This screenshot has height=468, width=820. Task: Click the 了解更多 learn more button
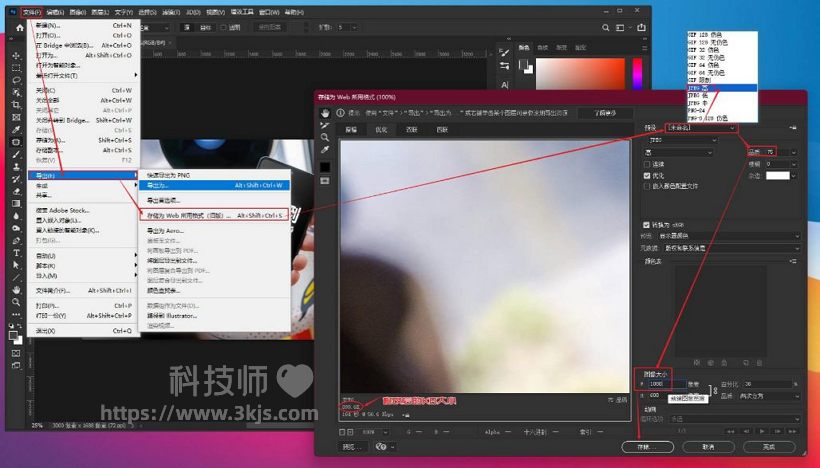click(605, 113)
